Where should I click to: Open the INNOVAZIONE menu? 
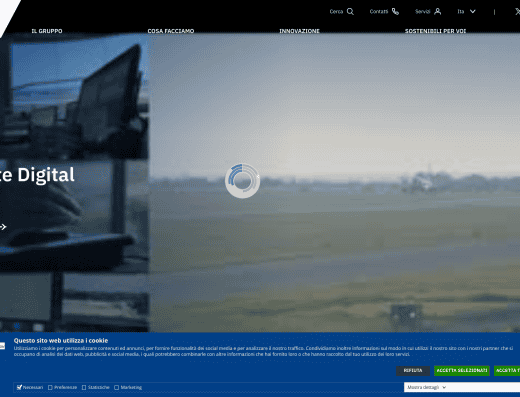(x=299, y=31)
